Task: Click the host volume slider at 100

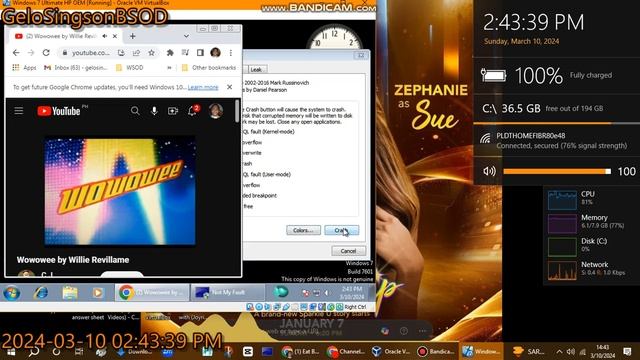Action: 557,171
